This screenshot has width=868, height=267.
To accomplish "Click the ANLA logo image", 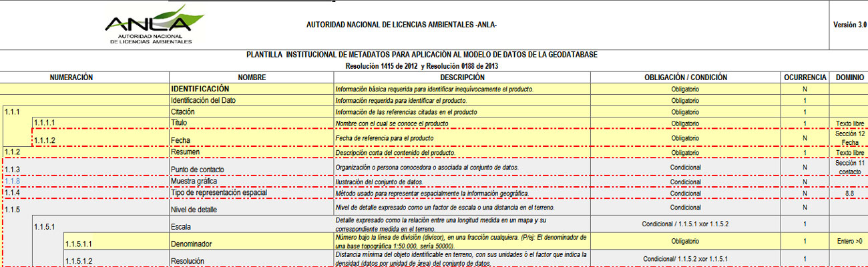I will tap(150, 25).
